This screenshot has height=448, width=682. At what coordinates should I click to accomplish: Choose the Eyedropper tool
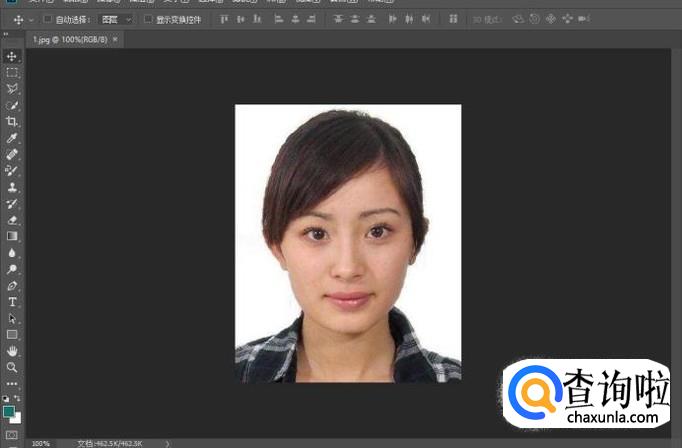[12, 138]
